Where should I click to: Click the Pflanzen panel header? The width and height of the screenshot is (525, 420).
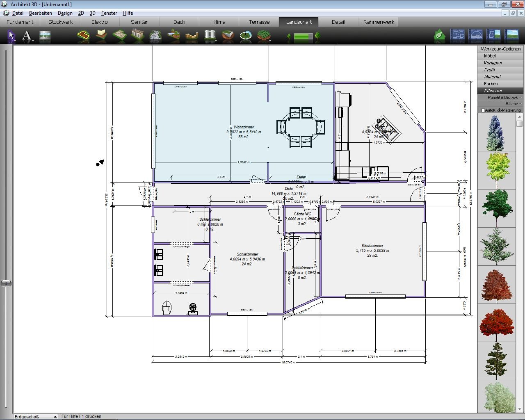(x=500, y=91)
